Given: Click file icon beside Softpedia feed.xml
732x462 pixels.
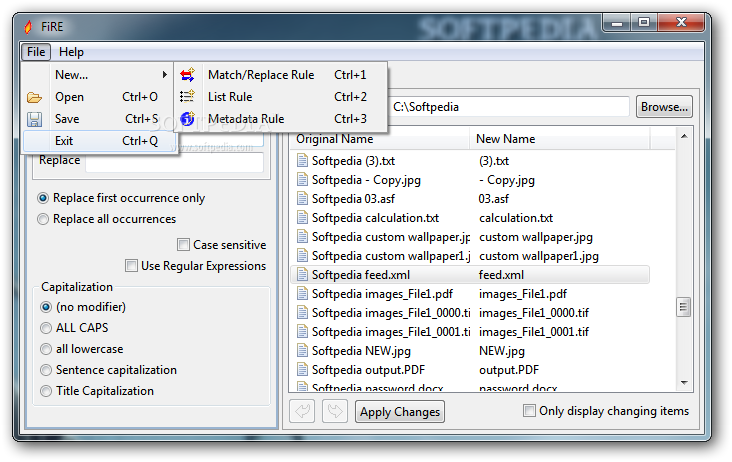Looking at the screenshot, I should (303, 275).
